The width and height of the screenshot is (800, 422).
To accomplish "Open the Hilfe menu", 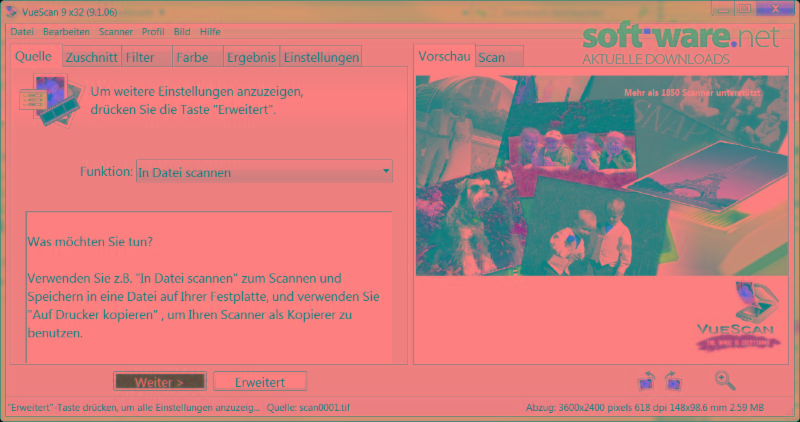I will [210, 32].
